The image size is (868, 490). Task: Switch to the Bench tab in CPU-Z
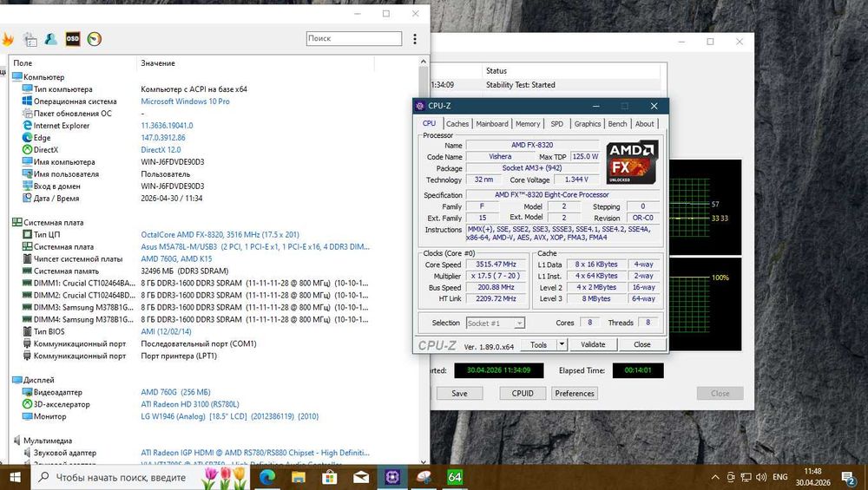pos(617,124)
